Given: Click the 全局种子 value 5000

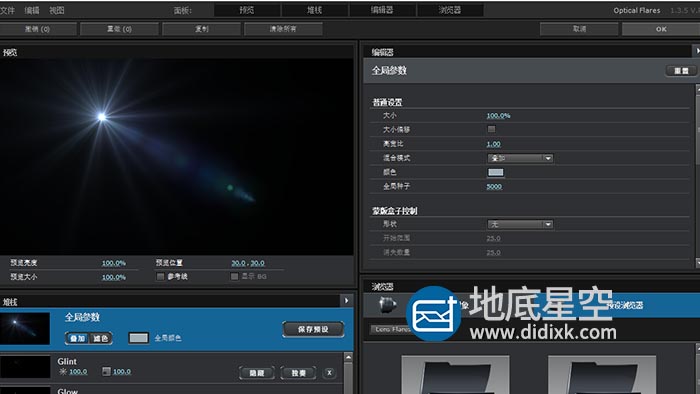Looking at the screenshot, I should tap(494, 187).
